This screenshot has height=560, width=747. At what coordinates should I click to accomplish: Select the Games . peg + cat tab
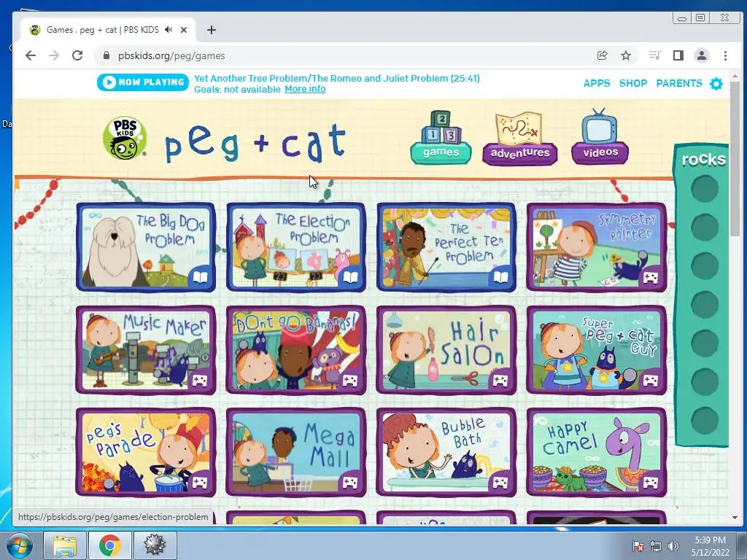click(x=108, y=30)
